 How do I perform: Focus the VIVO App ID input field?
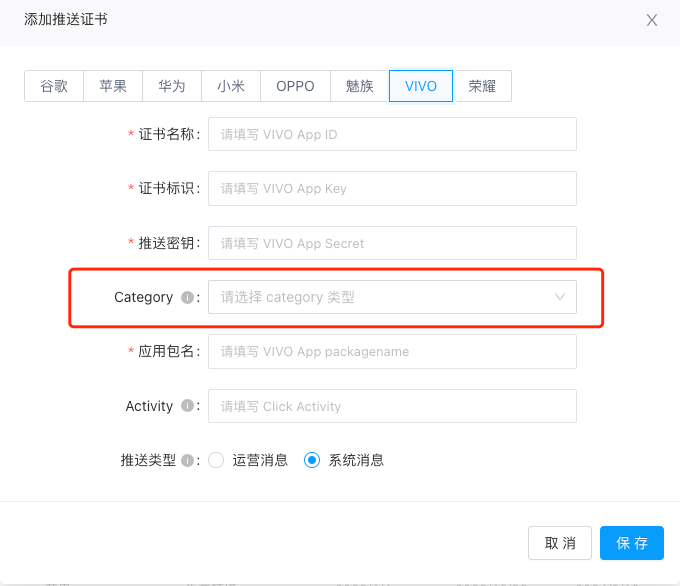[392, 134]
